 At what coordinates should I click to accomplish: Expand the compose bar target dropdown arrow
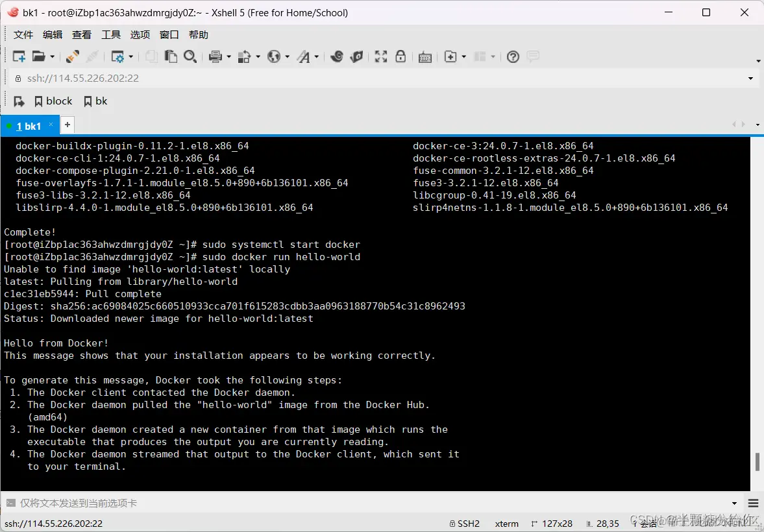(735, 503)
